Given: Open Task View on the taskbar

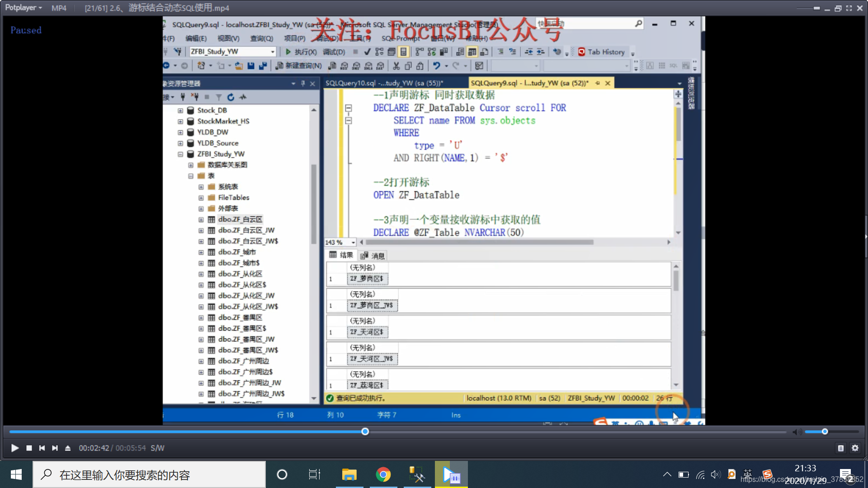Looking at the screenshot, I should [314, 474].
